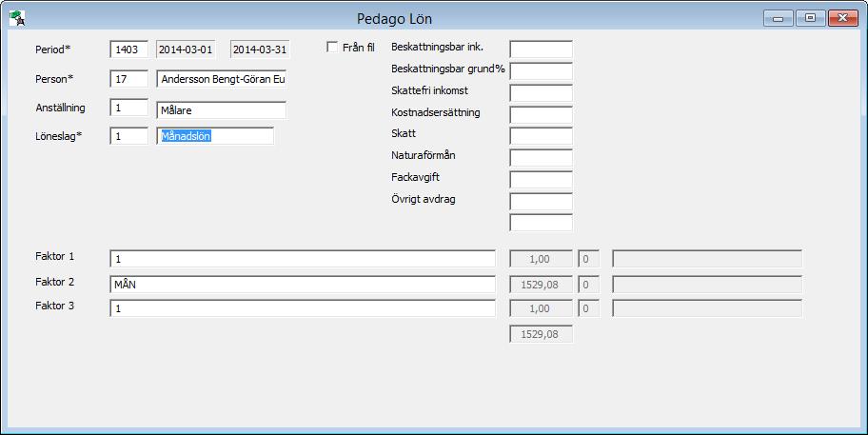Click the Period* label

pyautogui.click(x=53, y=49)
